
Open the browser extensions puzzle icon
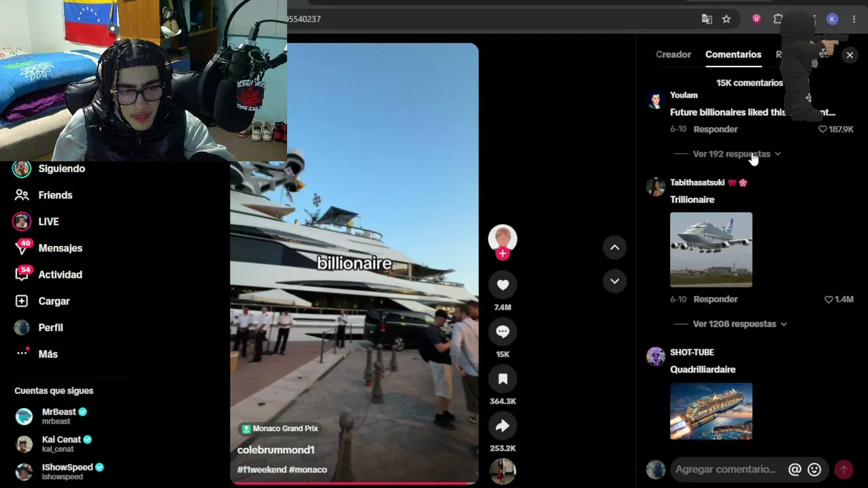pos(778,19)
